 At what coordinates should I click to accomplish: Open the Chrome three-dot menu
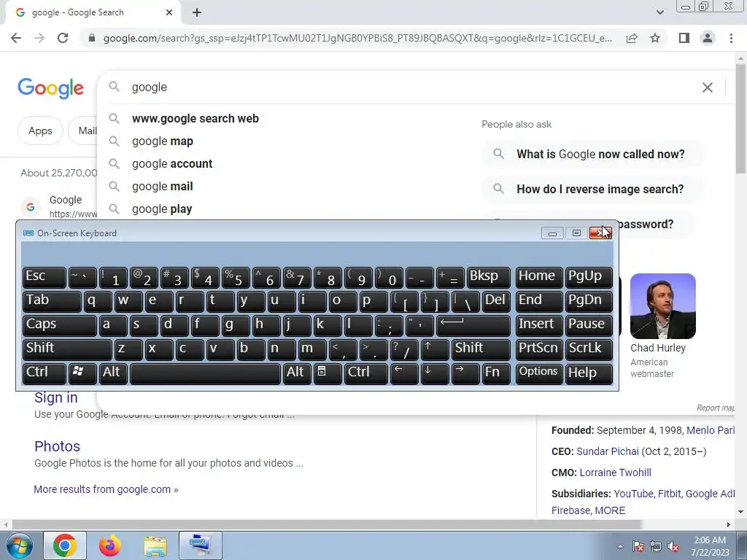point(731,38)
